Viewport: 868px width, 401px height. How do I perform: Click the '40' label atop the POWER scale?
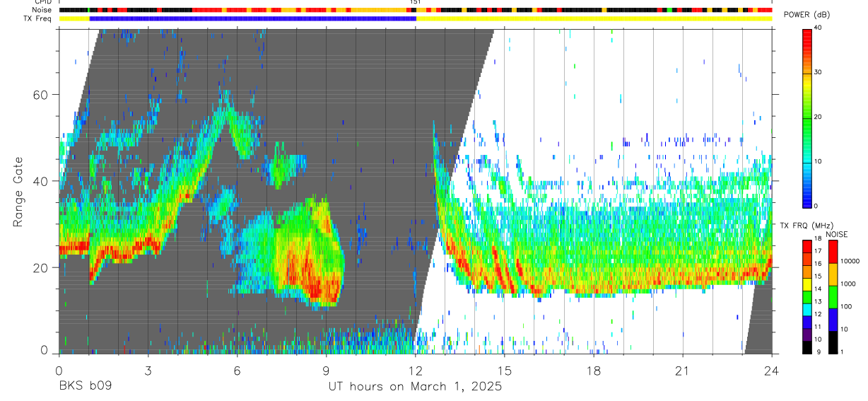point(819,28)
